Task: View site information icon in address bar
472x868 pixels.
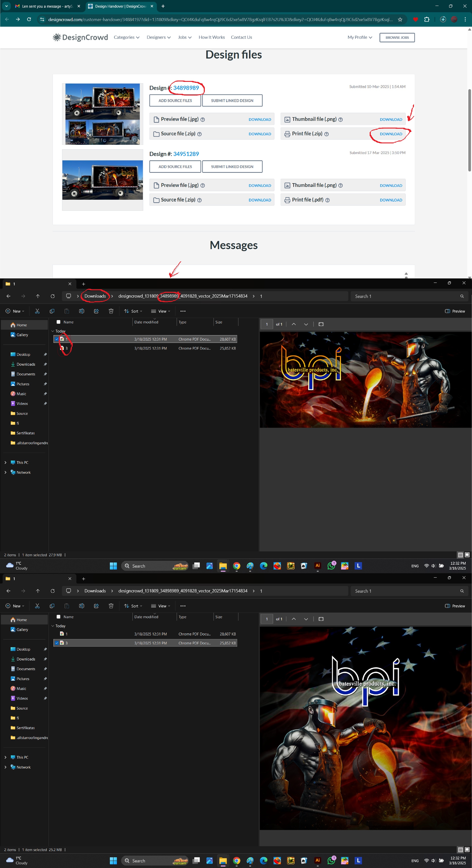Action: click(42, 20)
